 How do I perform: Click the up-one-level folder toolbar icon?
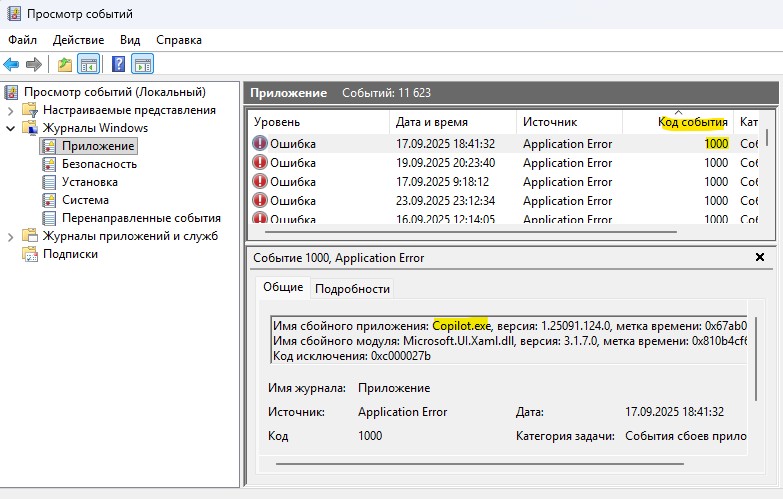pyautogui.click(x=65, y=65)
